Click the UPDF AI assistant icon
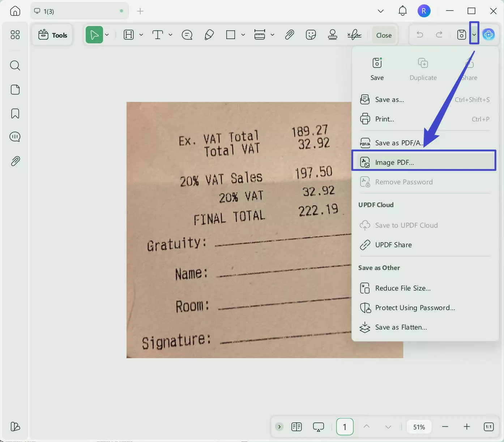The height and width of the screenshot is (442, 504). coord(488,35)
